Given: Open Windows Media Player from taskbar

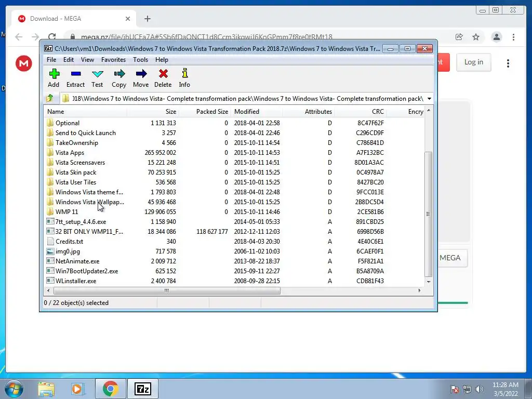Looking at the screenshot, I should click(78, 389).
